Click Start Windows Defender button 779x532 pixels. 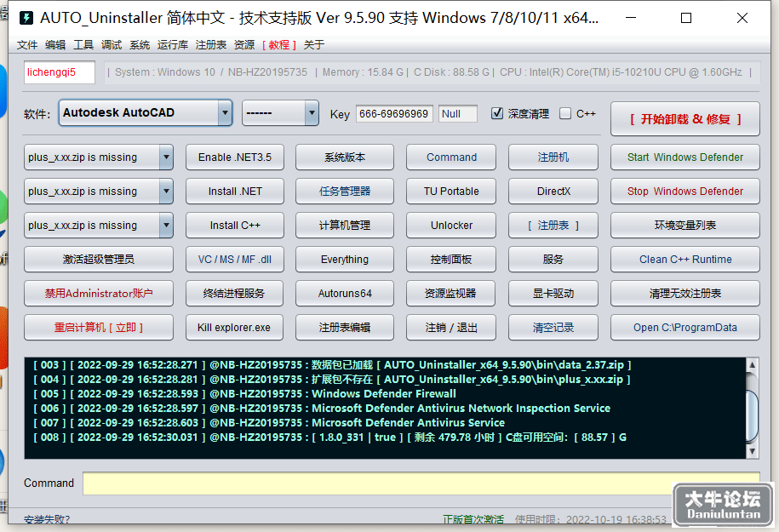pos(685,157)
